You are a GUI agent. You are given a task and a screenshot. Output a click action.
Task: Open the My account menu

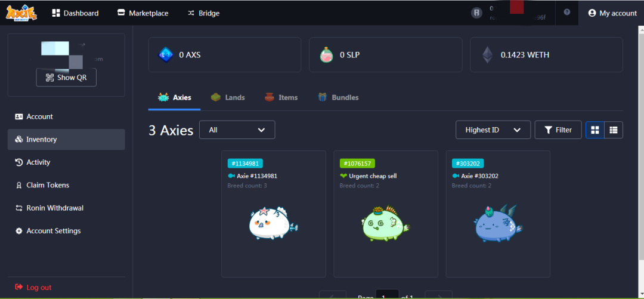(x=612, y=13)
